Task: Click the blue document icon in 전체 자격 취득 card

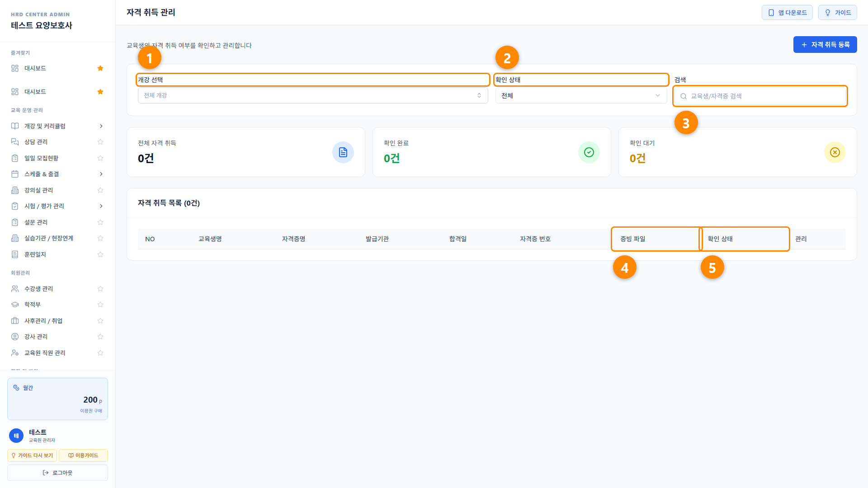Action: (x=343, y=152)
